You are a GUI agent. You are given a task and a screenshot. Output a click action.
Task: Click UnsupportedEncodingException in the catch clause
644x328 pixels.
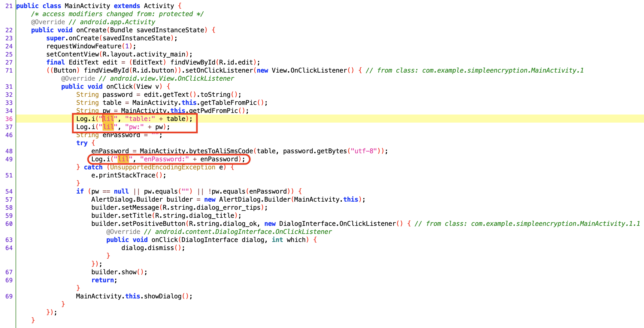tap(162, 167)
